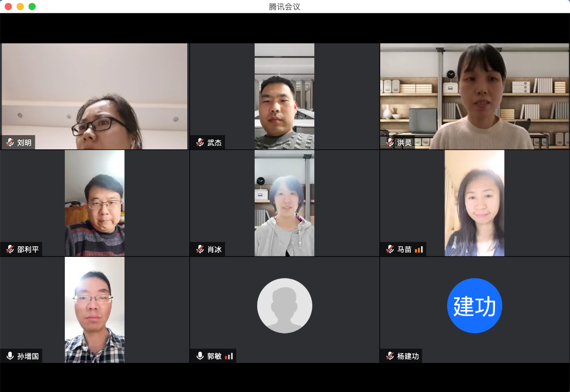570x392 pixels.
Task: Click 杨建功's muted microphone icon
Action: click(390, 356)
